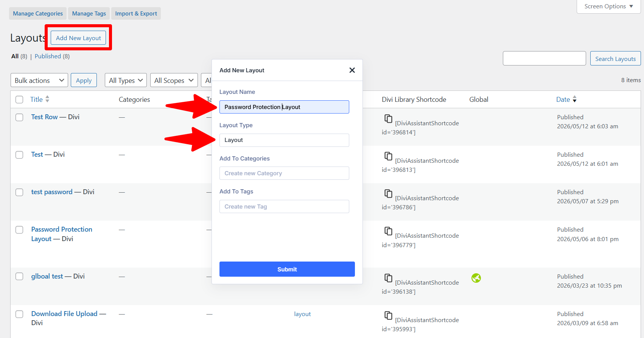644x338 pixels.
Task: Open Test Row layout link
Action: (x=44, y=117)
